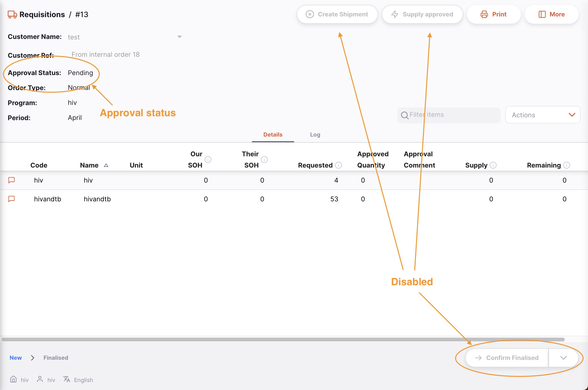588x390 pixels.
Task: Click the Our SOH info icon
Action: coord(208,159)
